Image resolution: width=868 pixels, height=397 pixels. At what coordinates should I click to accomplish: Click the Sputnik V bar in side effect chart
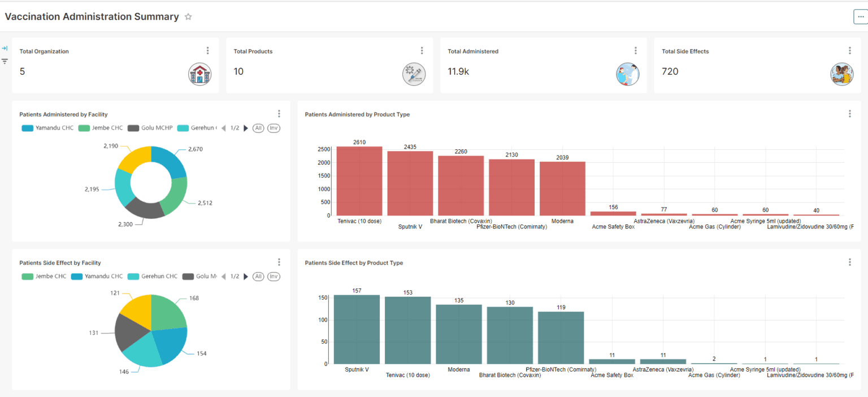point(357,328)
